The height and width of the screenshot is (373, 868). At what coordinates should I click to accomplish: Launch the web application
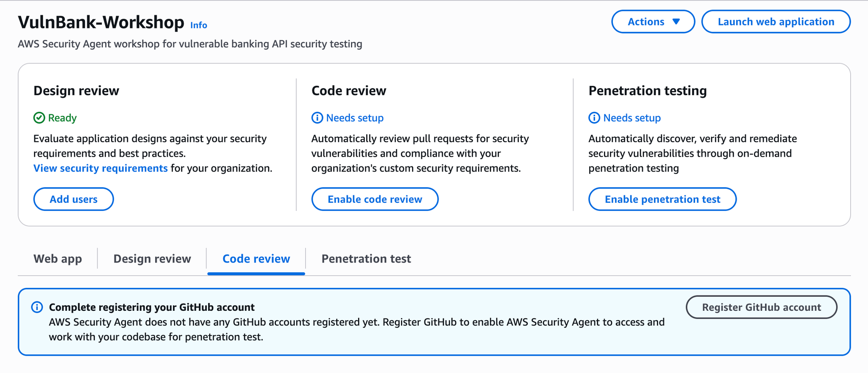coord(776,22)
